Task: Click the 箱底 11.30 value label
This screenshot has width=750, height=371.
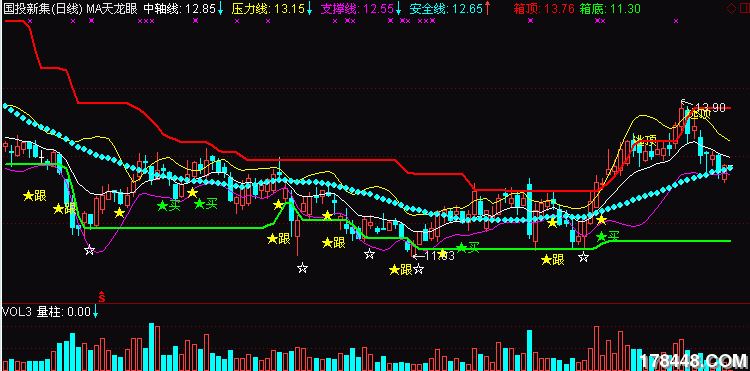Action: 610,8
